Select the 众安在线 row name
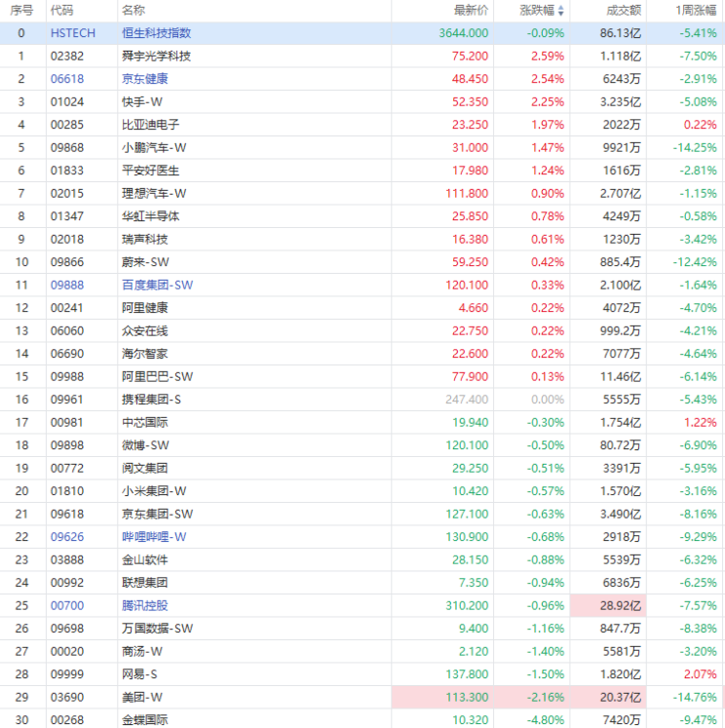 (144, 331)
